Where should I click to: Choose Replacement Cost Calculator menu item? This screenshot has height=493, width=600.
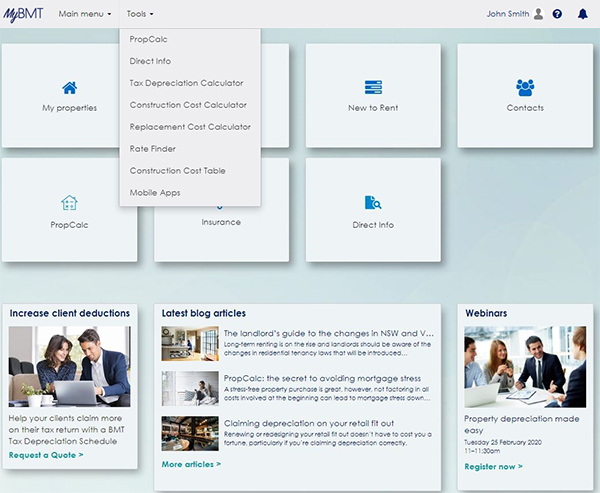[x=190, y=126]
